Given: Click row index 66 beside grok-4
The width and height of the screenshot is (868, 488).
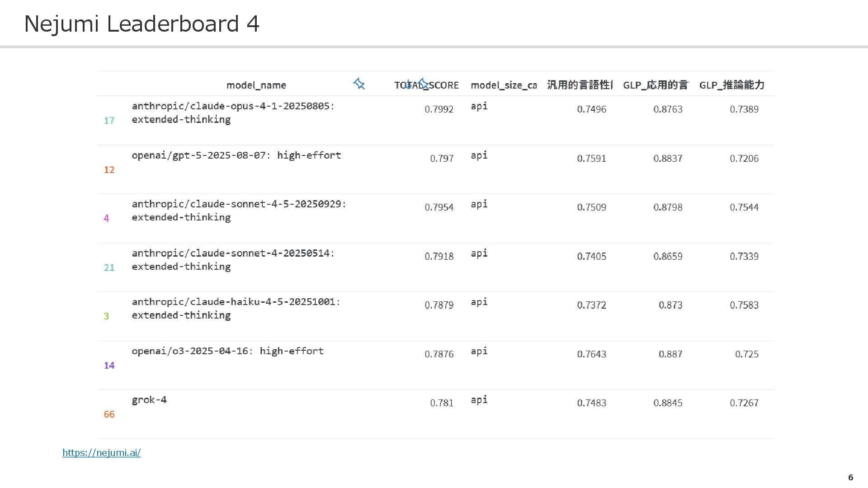Looking at the screenshot, I should 109,414.
